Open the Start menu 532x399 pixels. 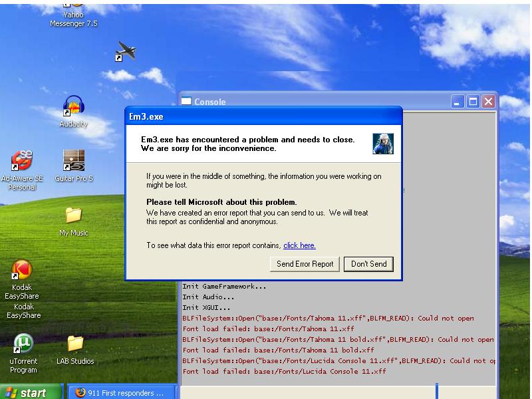[x=31, y=392]
